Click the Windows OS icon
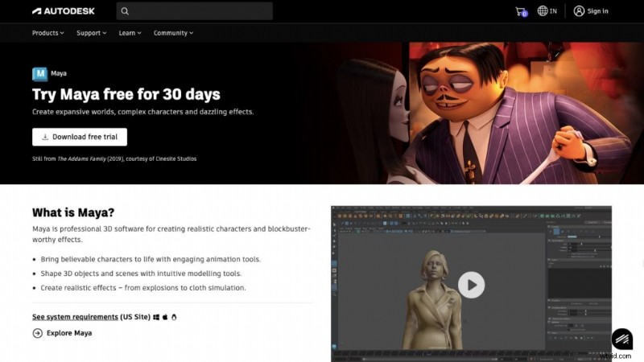The height and width of the screenshot is (362, 644). click(156, 317)
